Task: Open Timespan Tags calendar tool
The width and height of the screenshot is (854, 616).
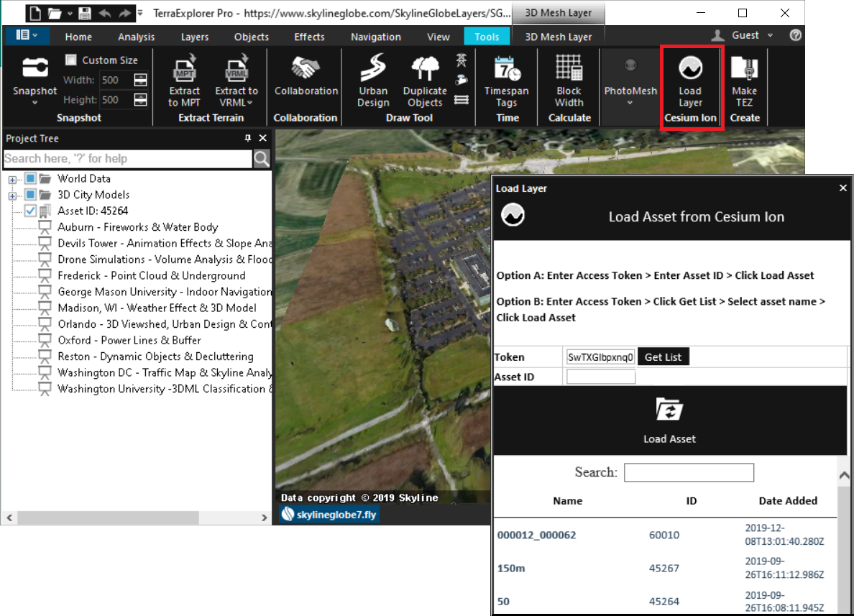Action: tap(506, 69)
